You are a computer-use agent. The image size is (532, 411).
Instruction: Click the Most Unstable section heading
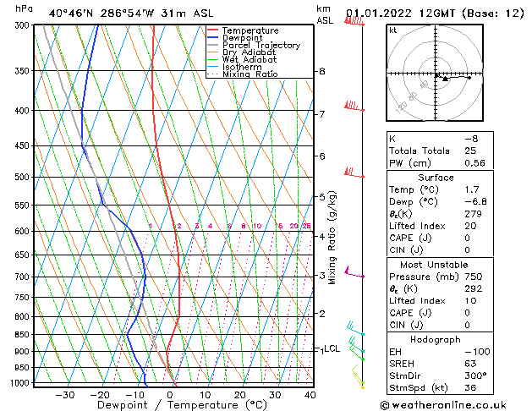coord(434,265)
